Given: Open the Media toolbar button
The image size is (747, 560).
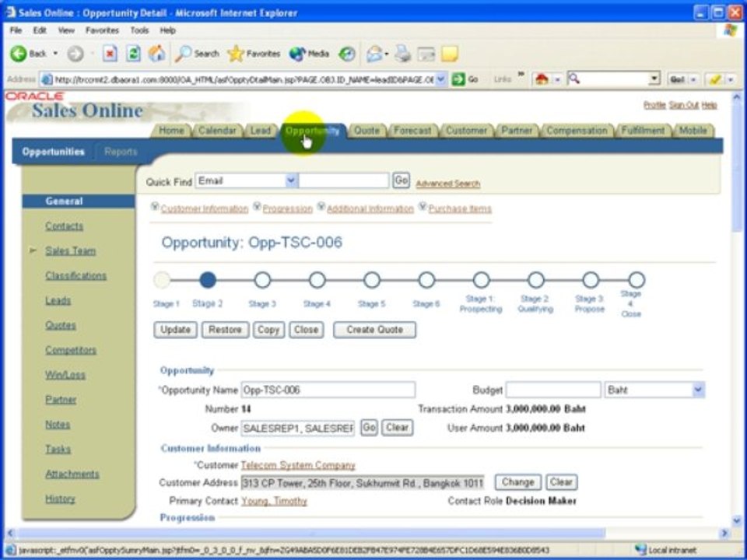Looking at the screenshot, I should pos(309,54).
